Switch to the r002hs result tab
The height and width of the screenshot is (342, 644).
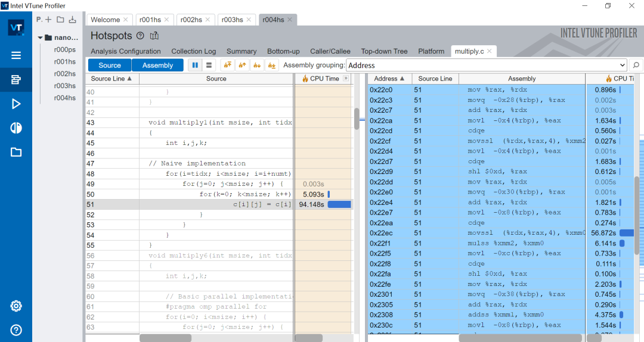(191, 20)
